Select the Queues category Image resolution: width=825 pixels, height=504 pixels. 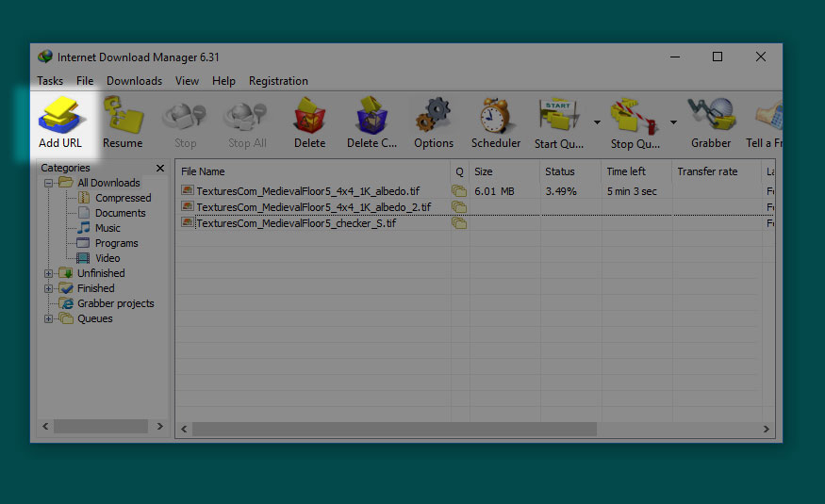94,318
